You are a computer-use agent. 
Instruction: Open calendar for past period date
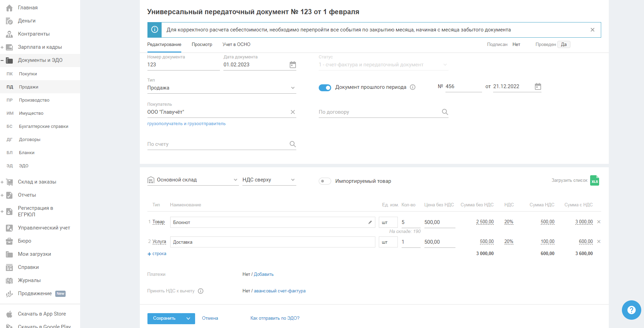[538, 87]
